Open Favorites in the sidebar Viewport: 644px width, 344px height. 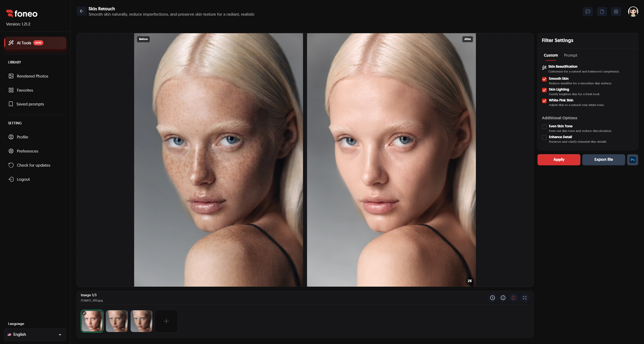pos(35,90)
